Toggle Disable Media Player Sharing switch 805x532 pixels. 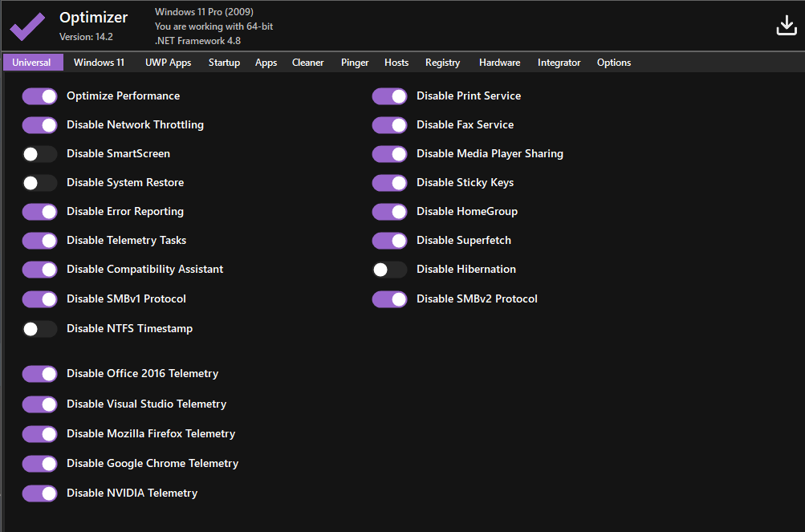[x=390, y=154]
